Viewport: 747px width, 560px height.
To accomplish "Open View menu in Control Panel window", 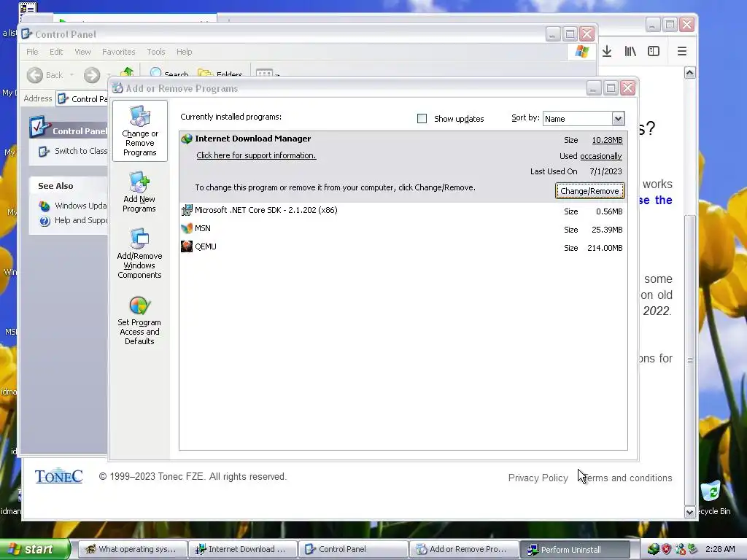I will (x=82, y=52).
